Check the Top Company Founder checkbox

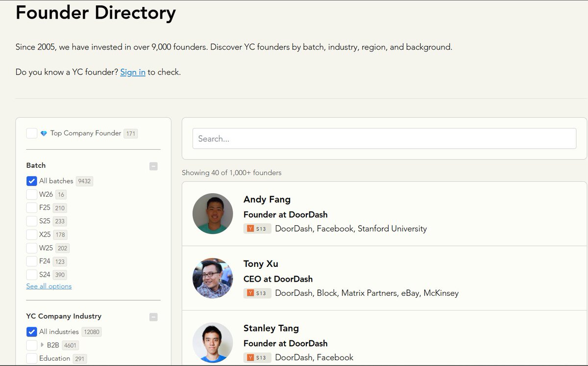pyautogui.click(x=32, y=133)
